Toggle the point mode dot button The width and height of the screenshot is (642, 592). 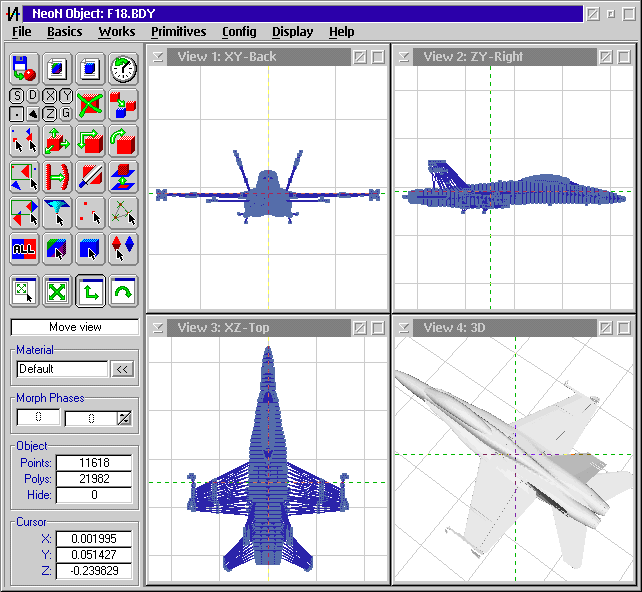pyautogui.click(x=16, y=113)
